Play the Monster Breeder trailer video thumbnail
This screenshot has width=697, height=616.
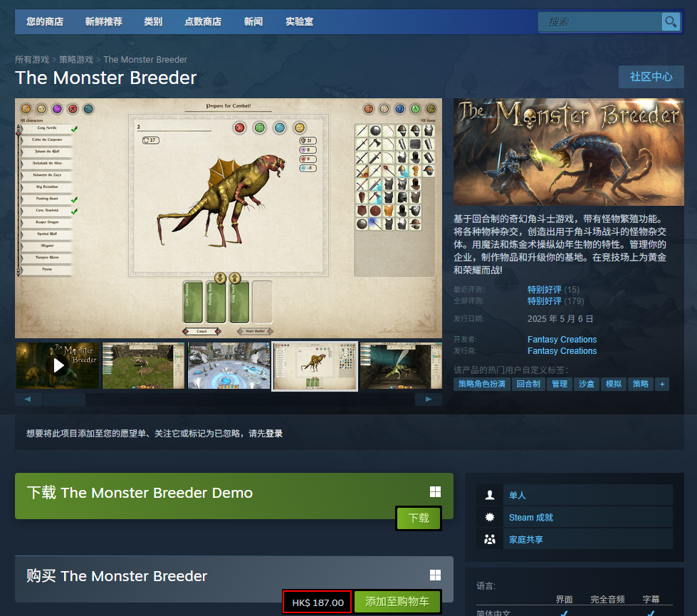click(57, 365)
